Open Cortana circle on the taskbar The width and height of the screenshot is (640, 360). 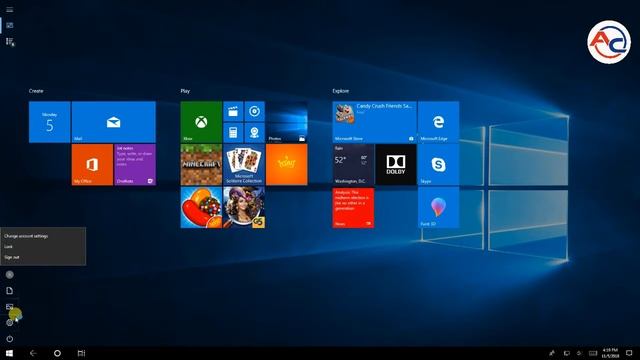pos(57,353)
